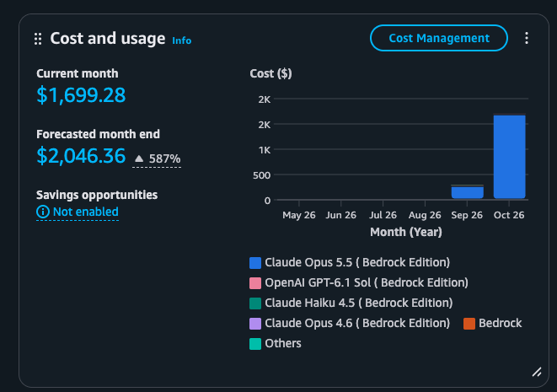The width and height of the screenshot is (557, 392).
Task: Click the Savings opportunities heading
Action: click(97, 195)
